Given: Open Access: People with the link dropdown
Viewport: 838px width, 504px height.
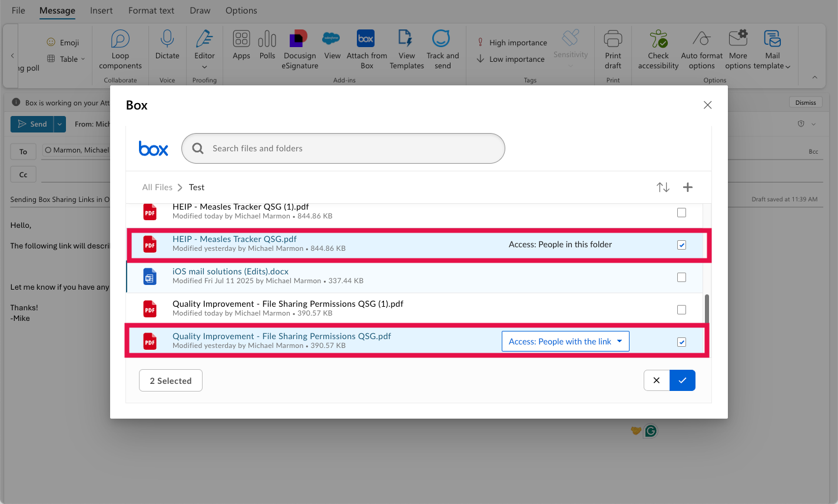Looking at the screenshot, I should pyautogui.click(x=565, y=341).
